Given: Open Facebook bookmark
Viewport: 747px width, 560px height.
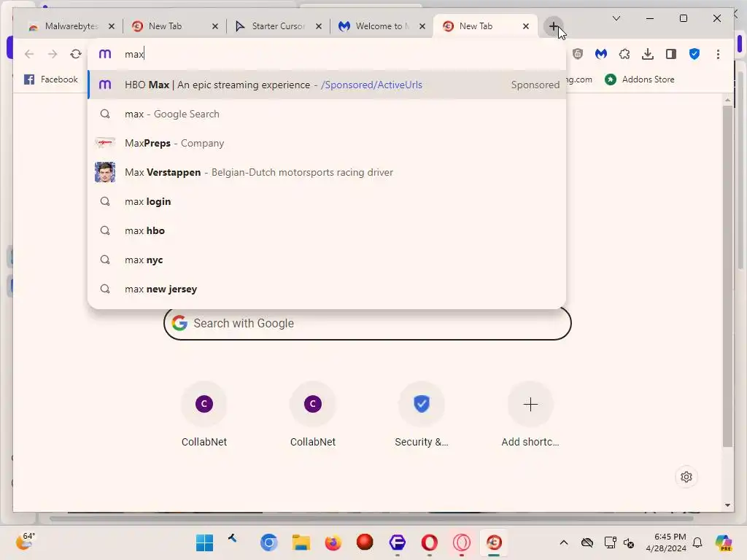Looking at the screenshot, I should [x=50, y=79].
